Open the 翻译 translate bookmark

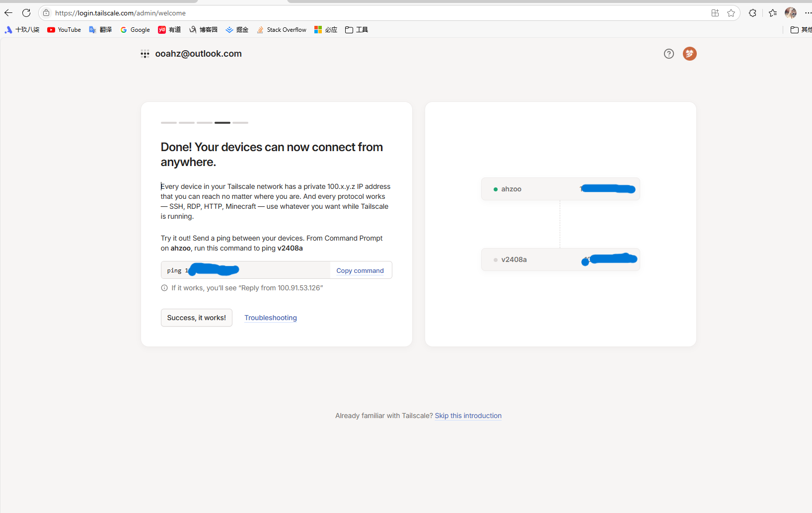tap(100, 30)
